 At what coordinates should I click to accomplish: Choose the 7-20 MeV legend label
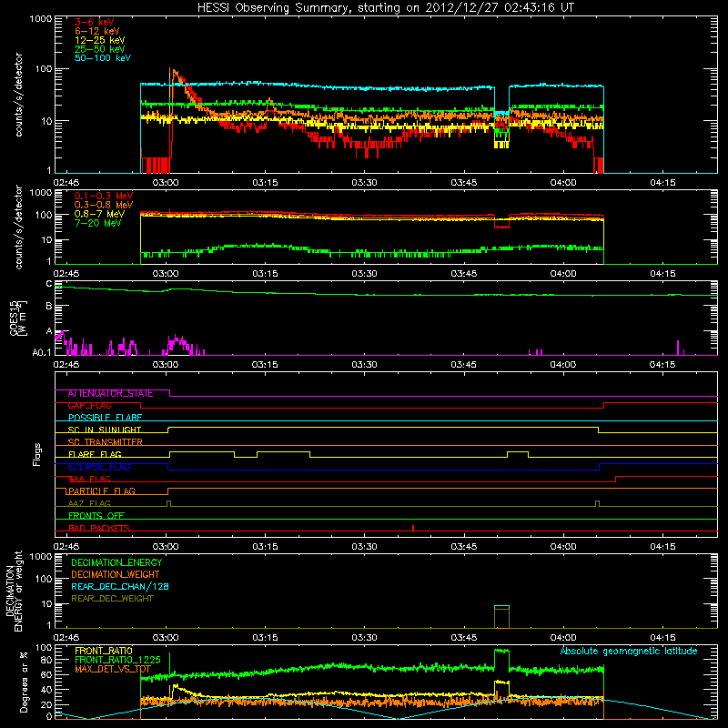click(x=98, y=223)
